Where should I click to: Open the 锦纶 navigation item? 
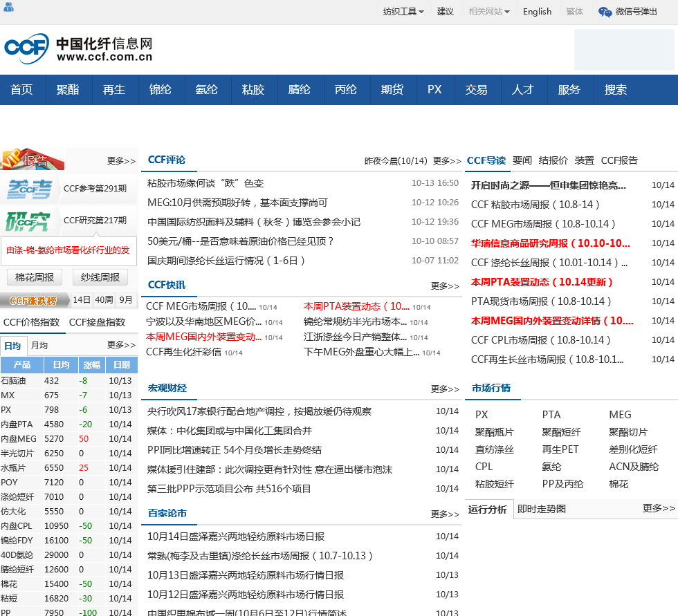(161, 89)
